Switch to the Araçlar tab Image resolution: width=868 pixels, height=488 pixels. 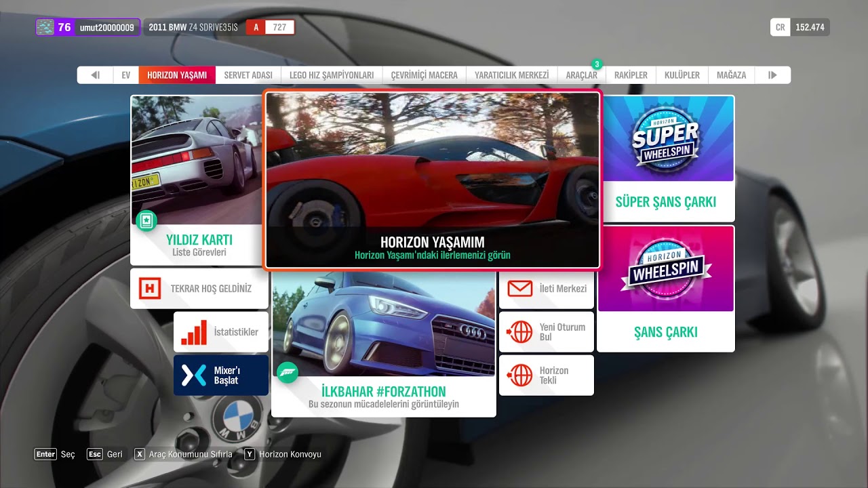click(x=582, y=75)
